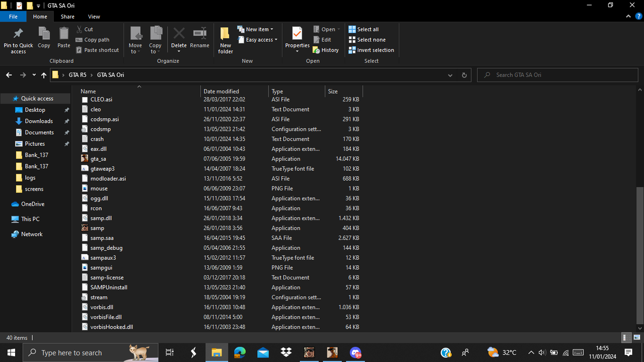Sort files by Date modified column
644x362 pixels.
[234, 91]
